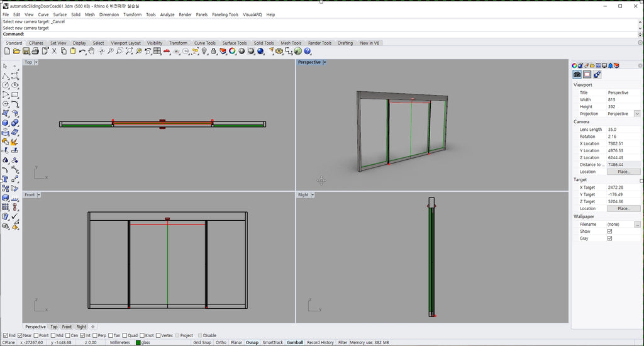Select the Pan hand tool
The width and height of the screenshot is (644, 346).
pos(92,51)
